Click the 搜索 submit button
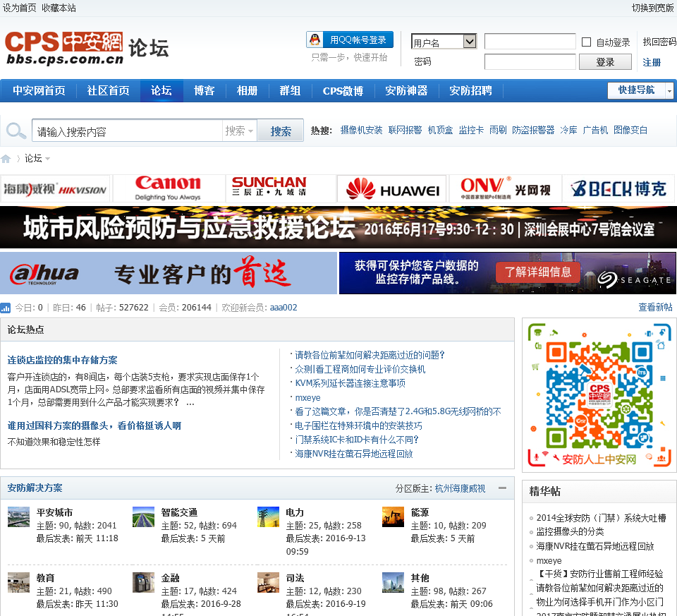Image resolution: width=677 pixels, height=616 pixels. (x=281, y=131)
